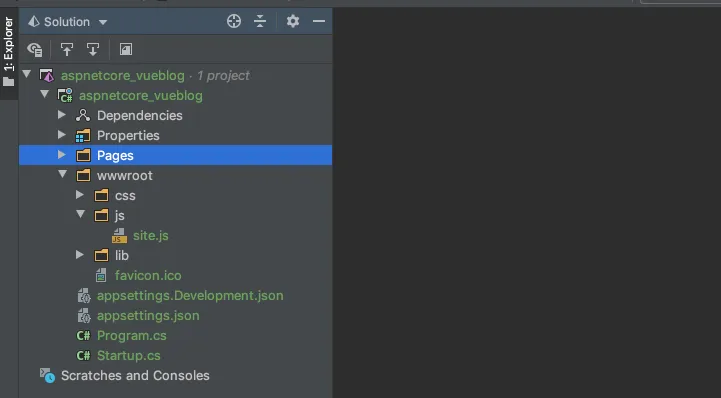Click the lib folder icon
721x398 pixels.
[101, 255]
